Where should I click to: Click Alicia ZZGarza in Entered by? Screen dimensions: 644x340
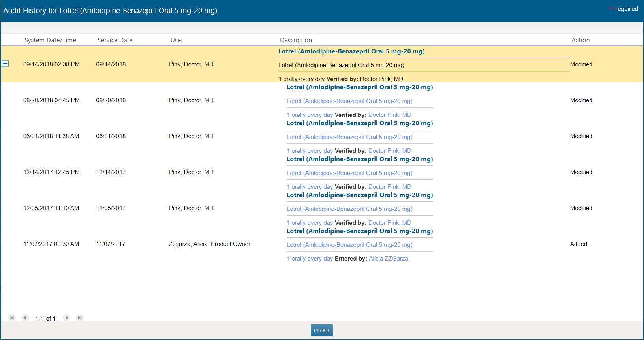tap(388, 259)
